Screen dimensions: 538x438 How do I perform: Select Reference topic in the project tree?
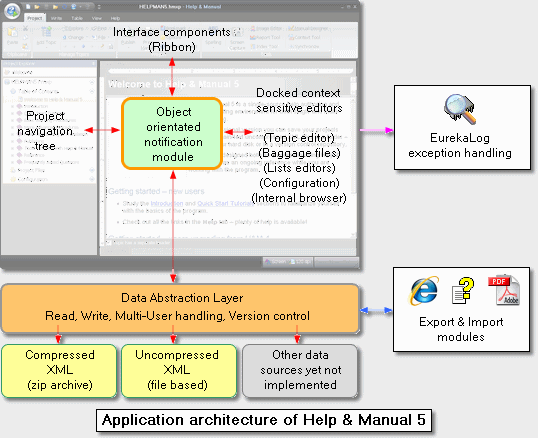(x=31, y=155)
